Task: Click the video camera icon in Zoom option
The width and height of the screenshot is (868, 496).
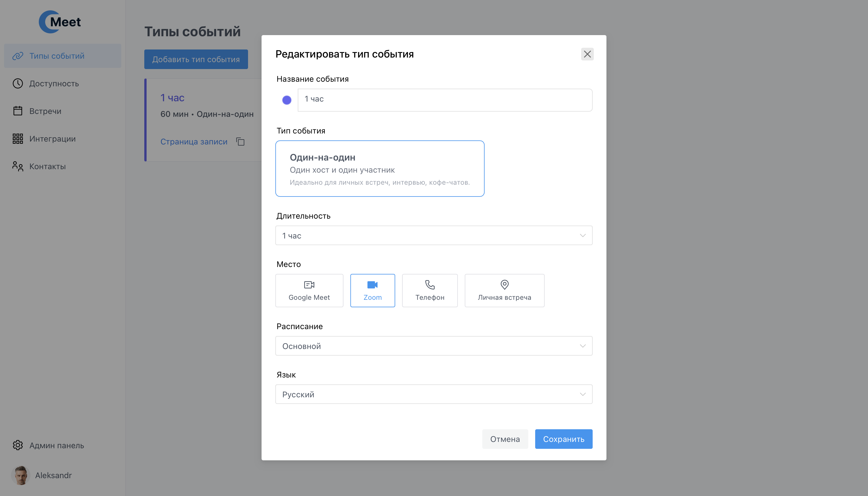Action: [x=372, y=285]
